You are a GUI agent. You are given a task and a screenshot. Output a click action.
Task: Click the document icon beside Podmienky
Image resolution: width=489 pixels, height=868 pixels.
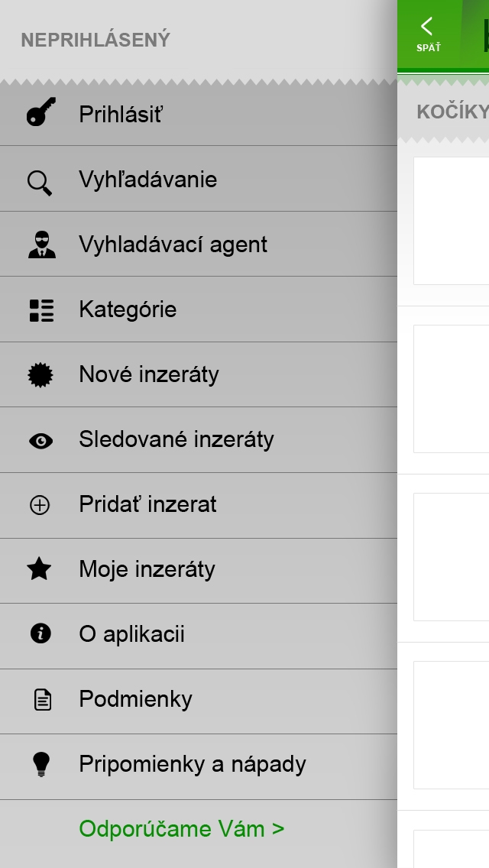point(43,700)
